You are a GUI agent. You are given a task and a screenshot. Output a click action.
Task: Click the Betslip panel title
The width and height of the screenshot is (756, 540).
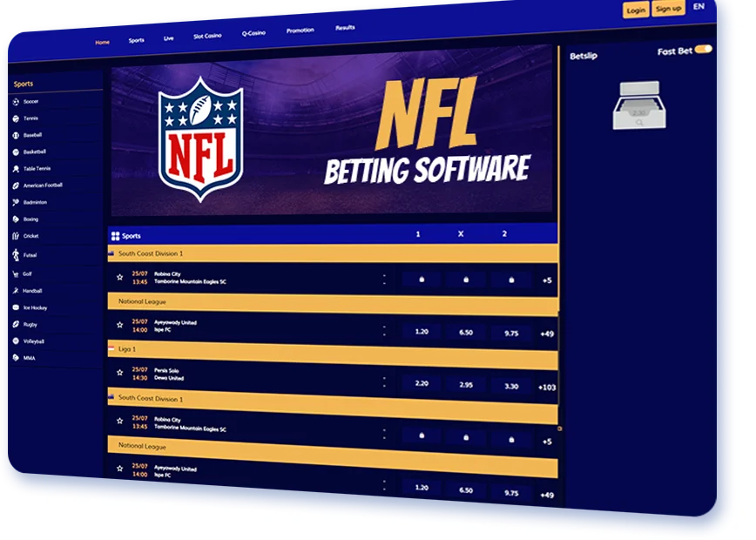pyautogui.click(x=584, y=56)
